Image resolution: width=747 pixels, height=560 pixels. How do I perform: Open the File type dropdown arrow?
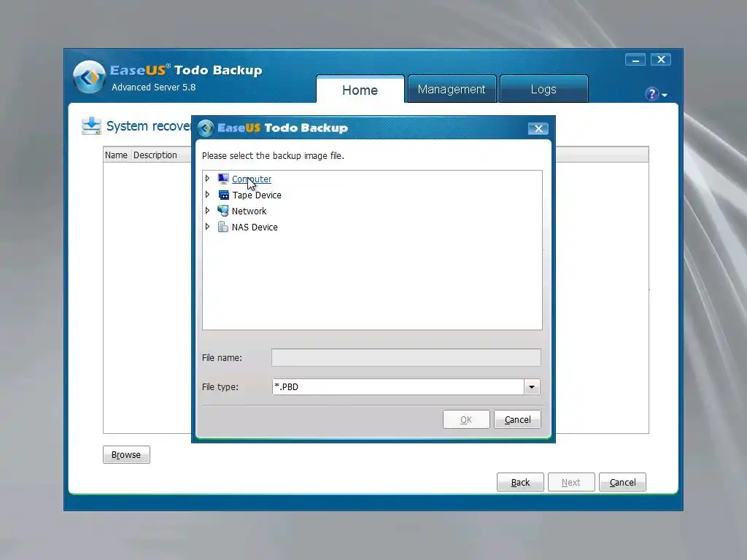[532, 386]
